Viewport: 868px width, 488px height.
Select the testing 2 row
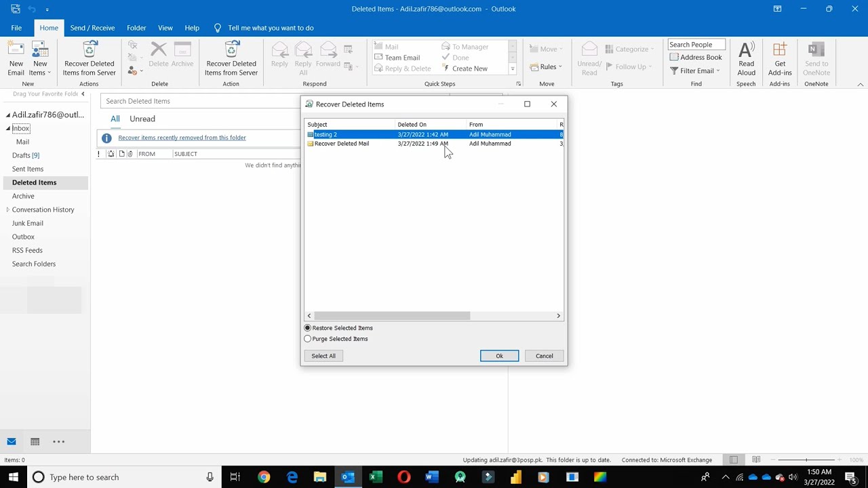(434, 134)
